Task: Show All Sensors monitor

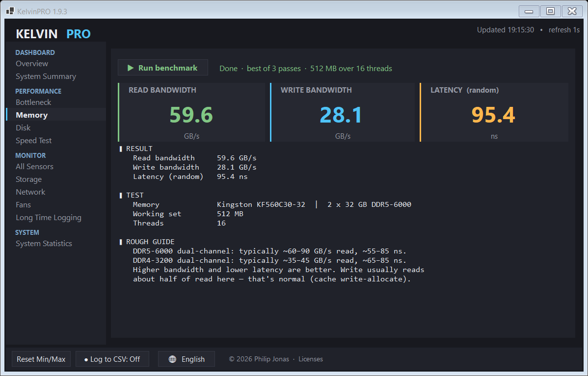Action: (34, 166)
